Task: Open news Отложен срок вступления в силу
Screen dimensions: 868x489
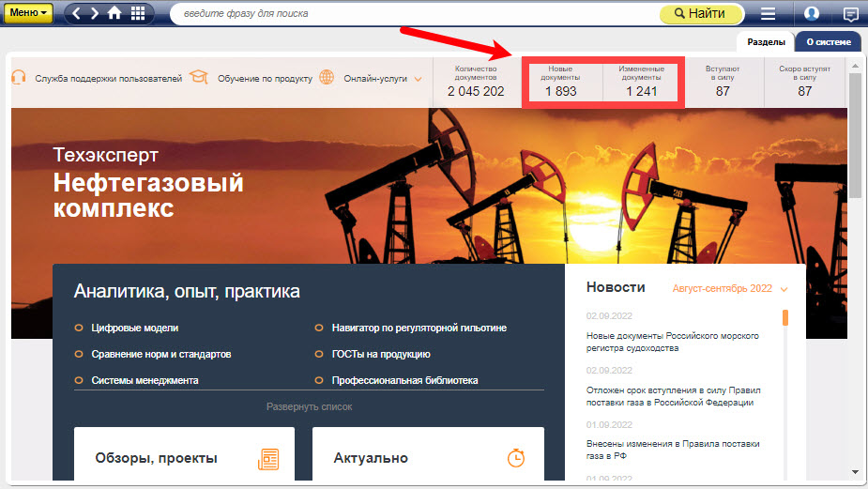Action: [673, 396]
